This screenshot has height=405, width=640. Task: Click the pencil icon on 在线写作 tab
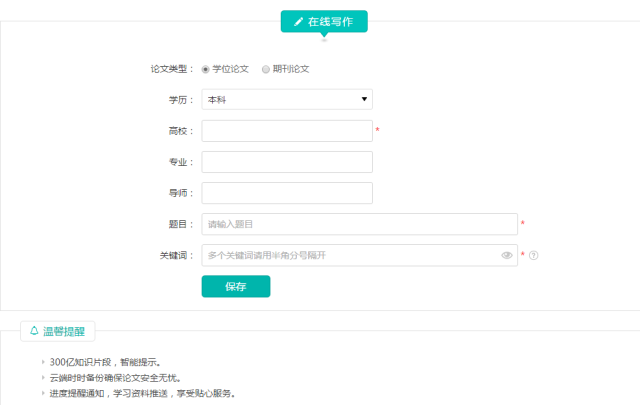click(x=298, y=22)
